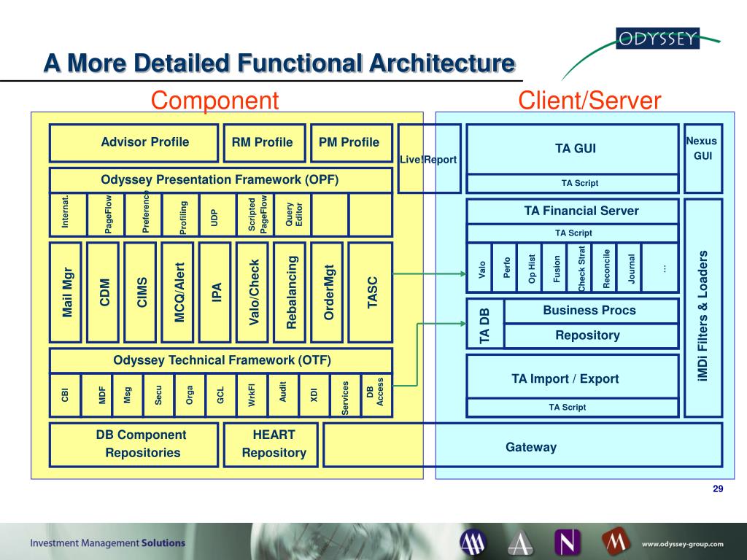This screenshot has height=560, width=747.
Task: Click the slide page number 29
Action: click(718, 489)
